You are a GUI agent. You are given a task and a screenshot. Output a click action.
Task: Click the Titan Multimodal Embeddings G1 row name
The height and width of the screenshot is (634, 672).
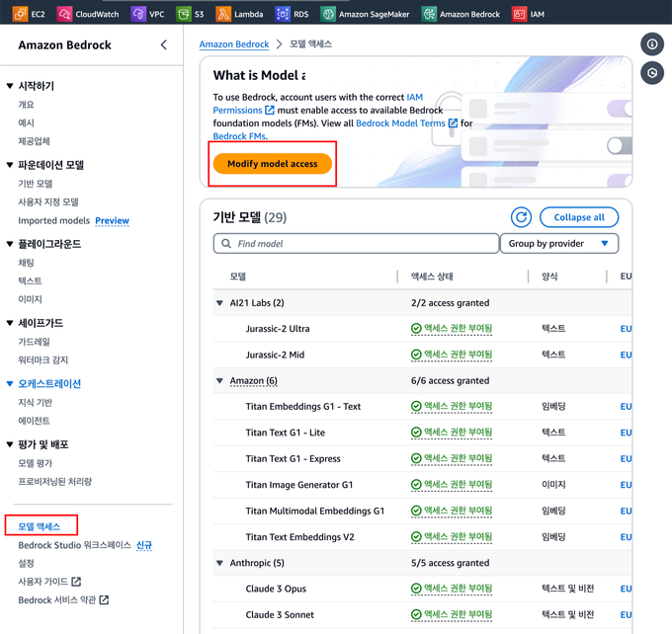pyautogui.click(x=315, y=511)
